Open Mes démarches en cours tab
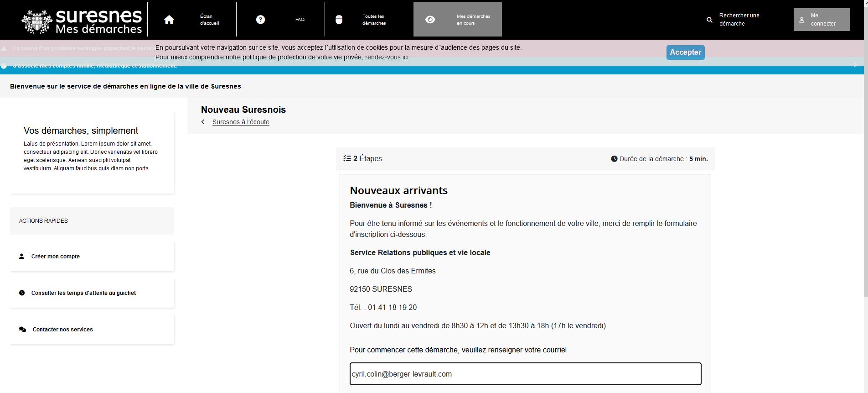Screen dimensions: 868x393 [458, 20]
